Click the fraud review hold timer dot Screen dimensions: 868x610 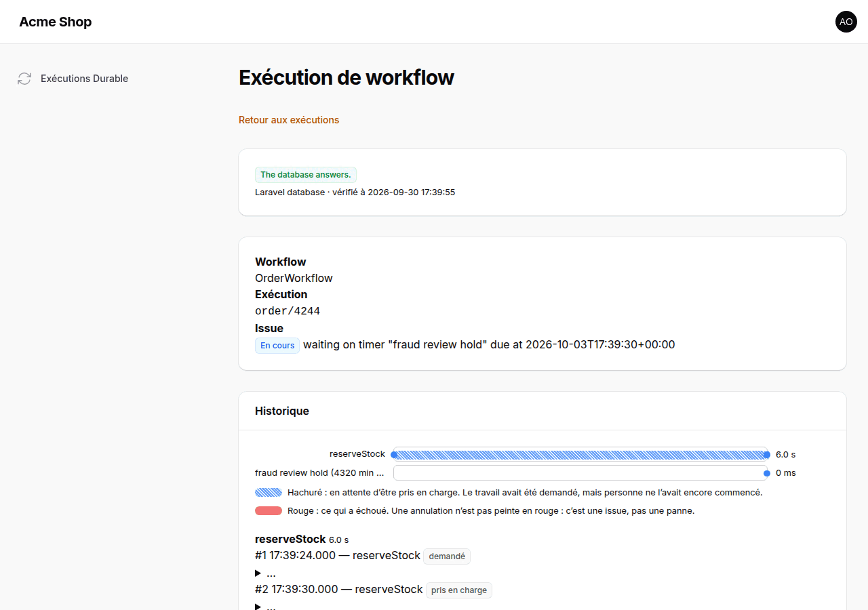(767, 473)
